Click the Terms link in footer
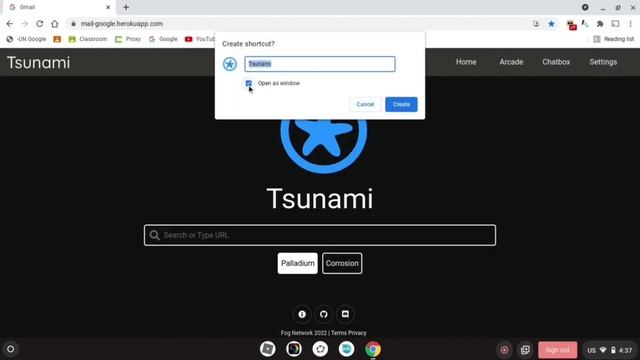The image size is (640, 360). click(x=338, y=333)
